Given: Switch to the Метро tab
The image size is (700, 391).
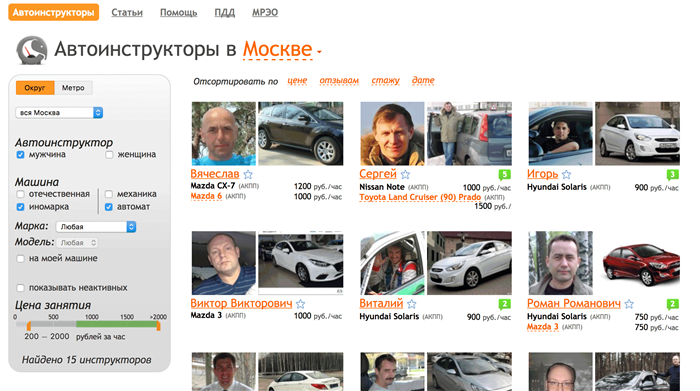Looking at the screenshot, I should [73, 88].
